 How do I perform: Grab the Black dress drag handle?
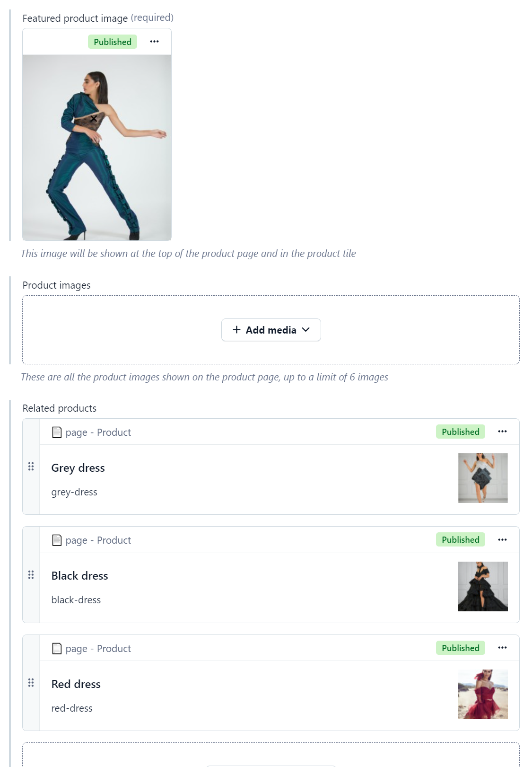click(31, 574)
